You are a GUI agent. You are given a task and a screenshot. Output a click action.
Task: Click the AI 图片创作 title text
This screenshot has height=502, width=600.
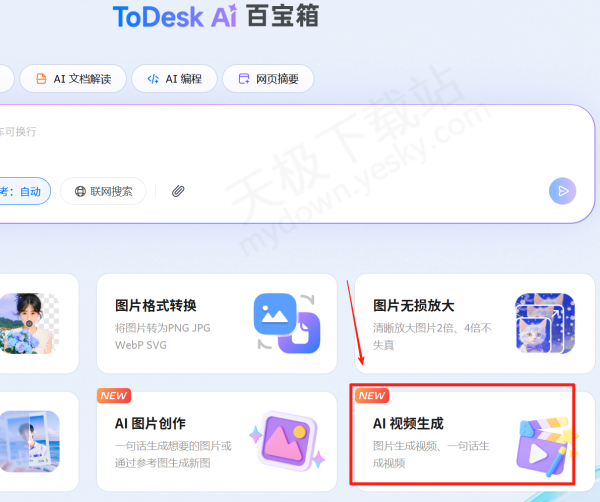[x=150, y=424]
